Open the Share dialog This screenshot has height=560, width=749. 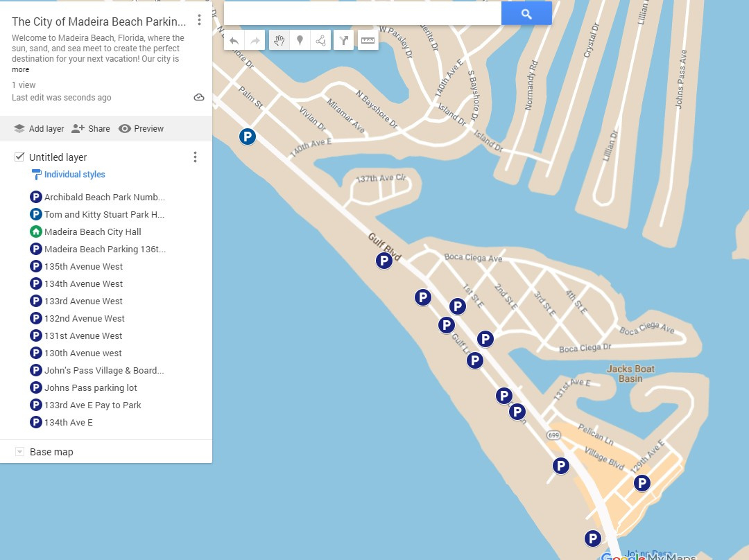click(90, 128)
